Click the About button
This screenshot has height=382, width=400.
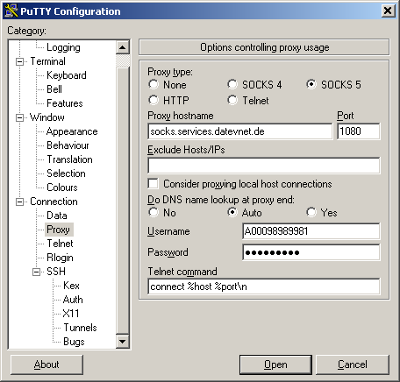tap(47, 365)
